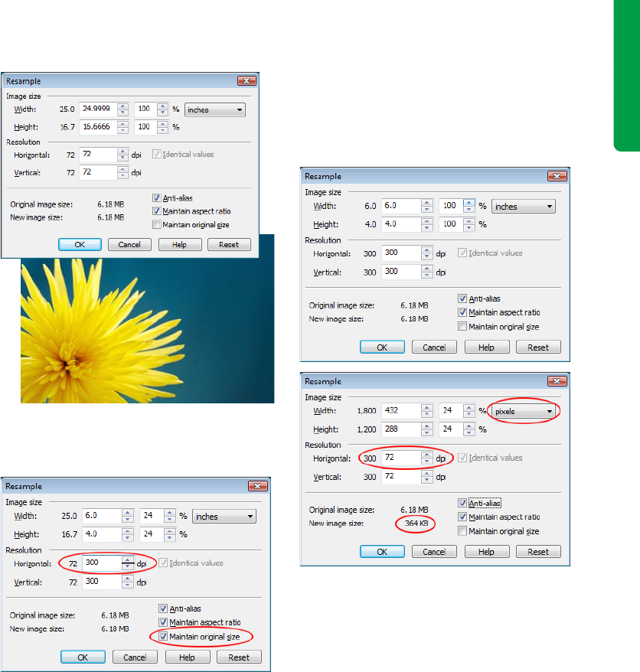Viewport: 640px width, 672px height.
Task: Click Help in the dialog showing width 24.9999
Action: (180, 244)
